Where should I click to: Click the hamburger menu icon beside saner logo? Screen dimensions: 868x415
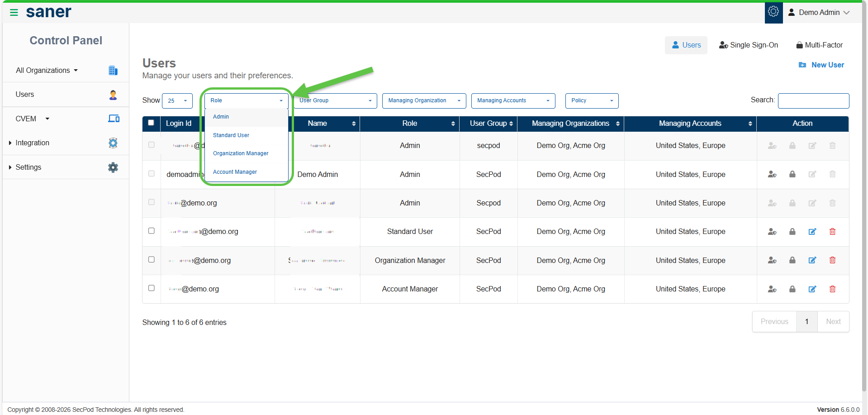14,13
